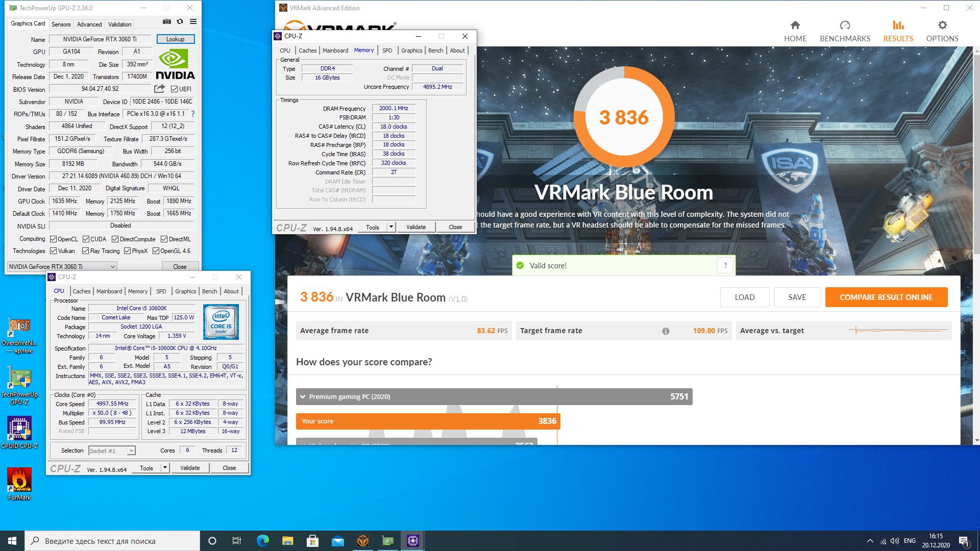The height and width of the screenshot is (551, 980).
Task: Open VRMark OPTIONS gear
Action: [942, 32]
